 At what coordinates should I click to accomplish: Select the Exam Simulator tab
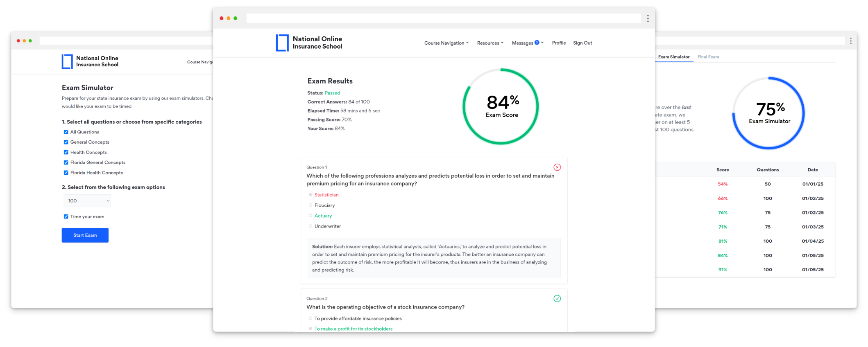(x=673, y=57)
